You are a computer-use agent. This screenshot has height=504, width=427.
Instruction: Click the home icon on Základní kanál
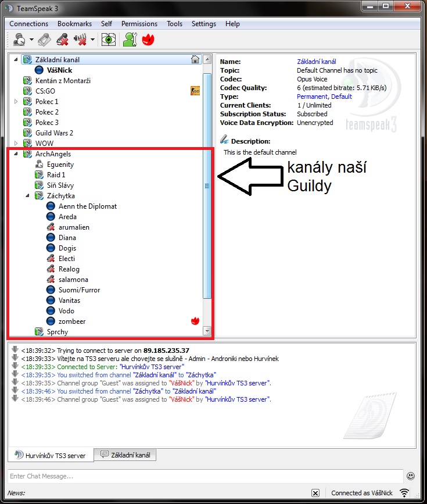pyautogui.click(x=195, y=59)
